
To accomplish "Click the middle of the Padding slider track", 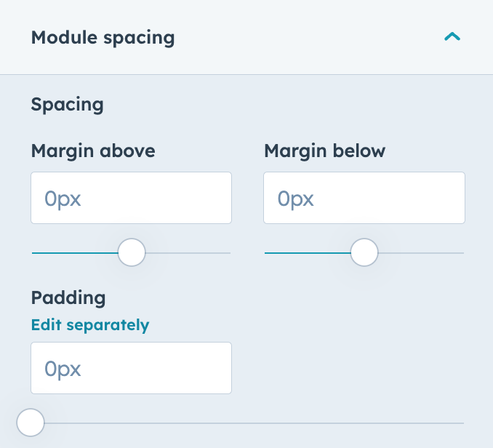I will (248, 423).
